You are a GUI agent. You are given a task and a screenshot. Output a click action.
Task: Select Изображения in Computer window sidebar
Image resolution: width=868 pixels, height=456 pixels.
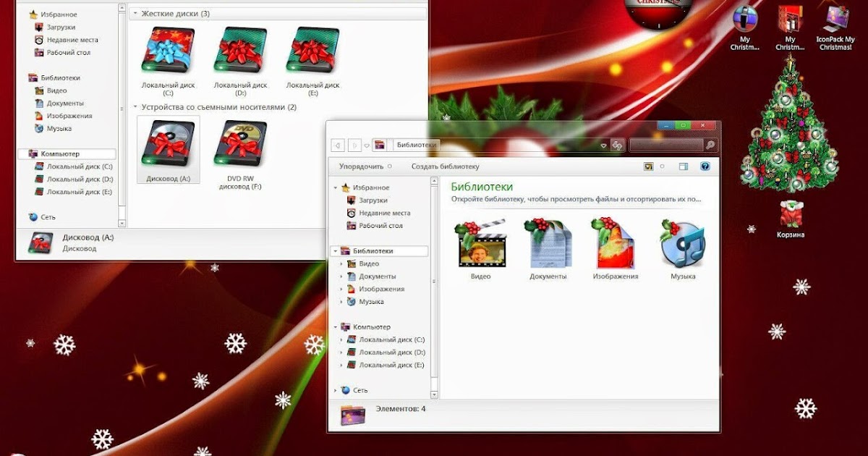click(x=64, y=116)
